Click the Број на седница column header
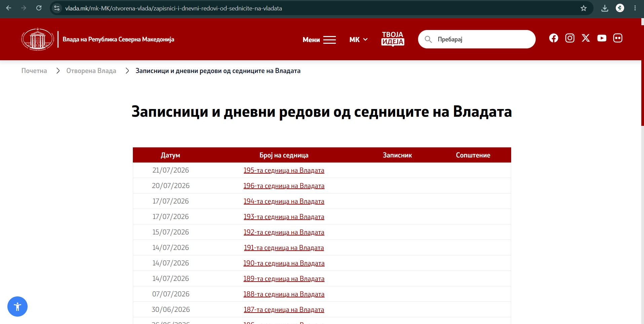Image resolution: width=644 pixels, height=324 pixels. [x=284, y=155]
